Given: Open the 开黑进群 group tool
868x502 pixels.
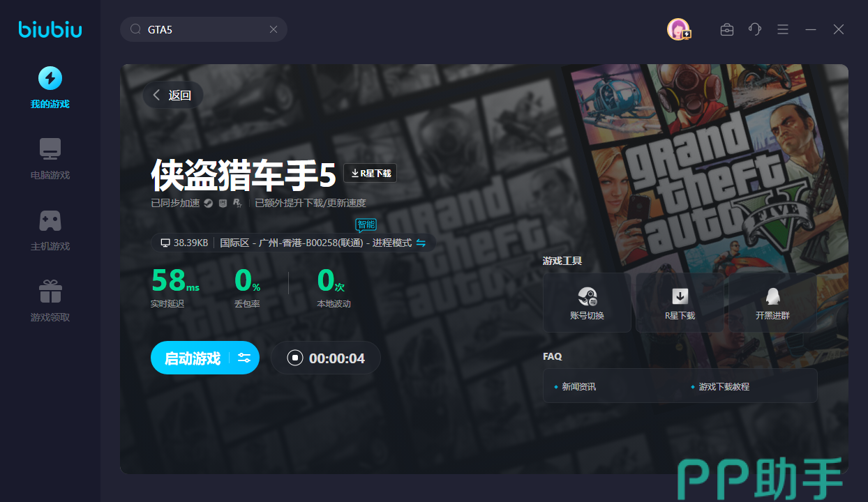Looking at the screenshot, I should click(772, 303).
